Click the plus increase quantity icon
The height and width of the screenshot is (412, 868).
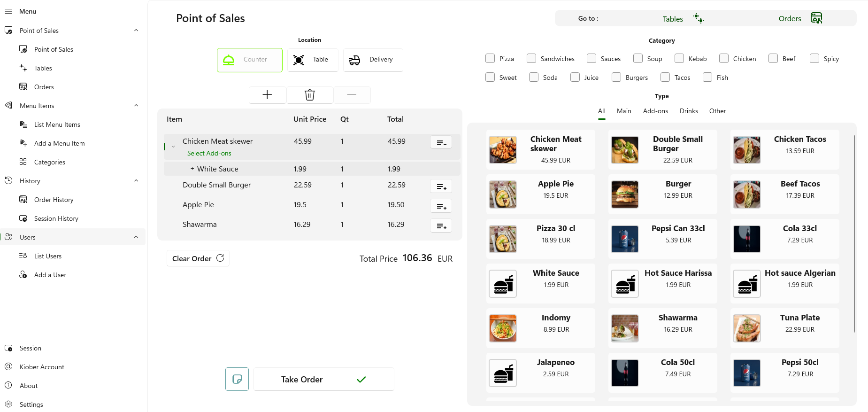click(x=267, y=95)
